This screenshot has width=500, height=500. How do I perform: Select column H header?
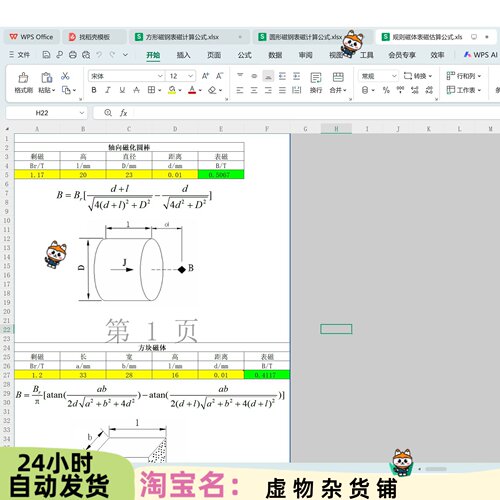point(336,129)
